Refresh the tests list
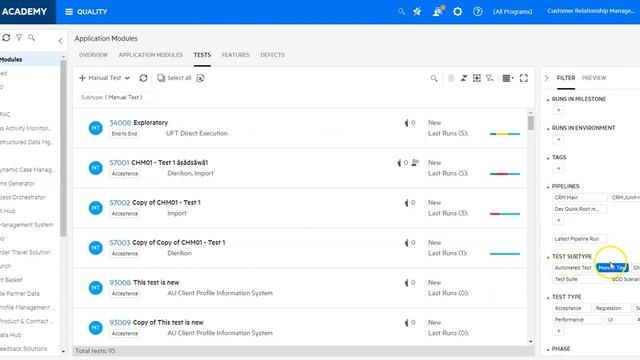Viewport: 640px width, 360px height. (143, 78)
